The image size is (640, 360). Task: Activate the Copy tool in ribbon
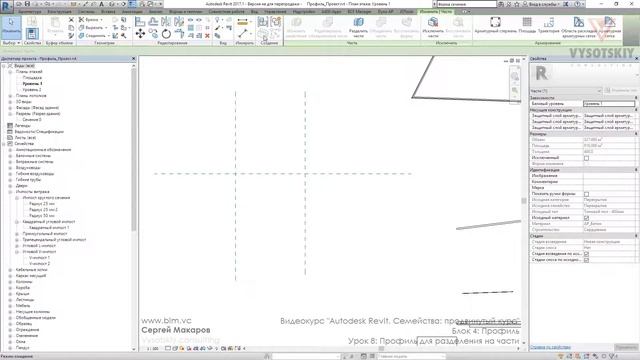153,34
